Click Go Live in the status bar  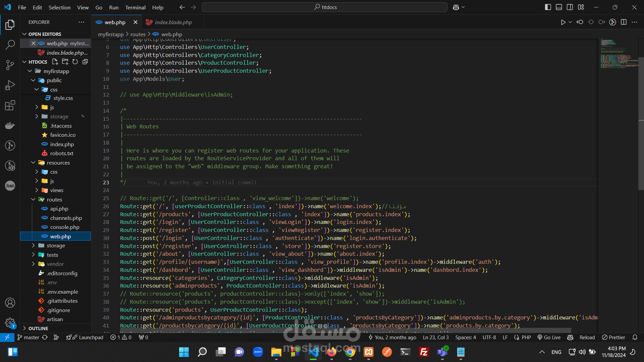pos(549,337)
